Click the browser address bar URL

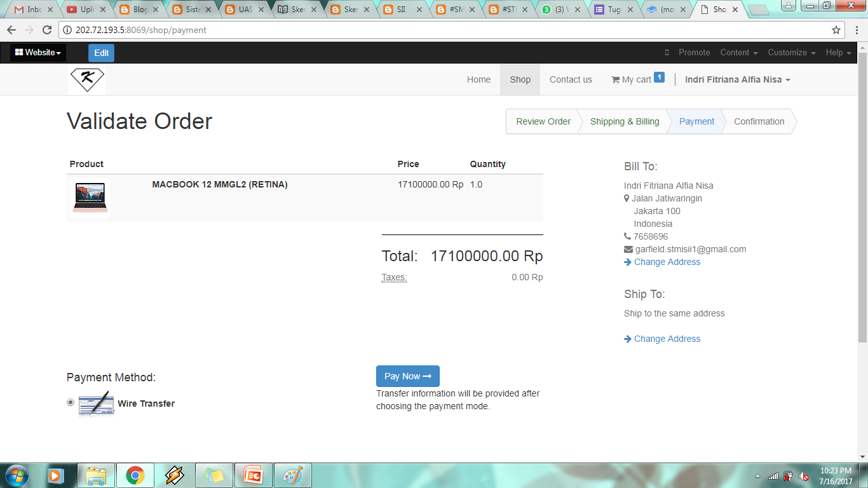141,30
